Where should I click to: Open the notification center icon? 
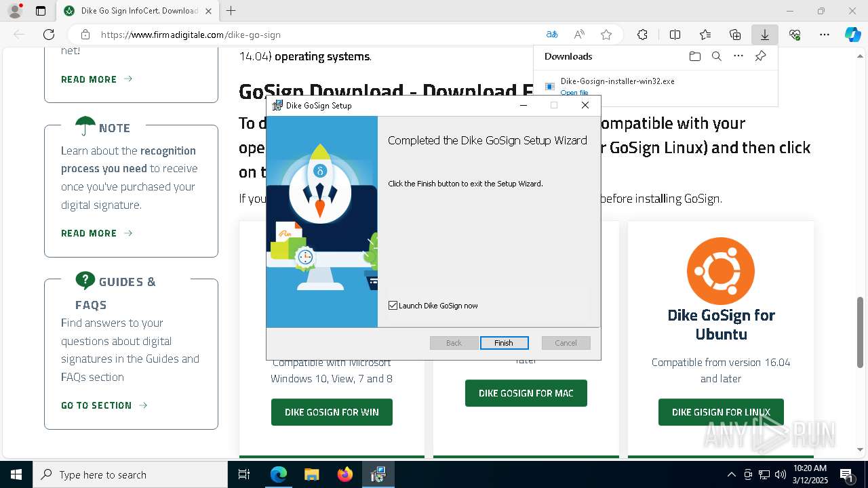pyautogui.click(x=847, y=474)
